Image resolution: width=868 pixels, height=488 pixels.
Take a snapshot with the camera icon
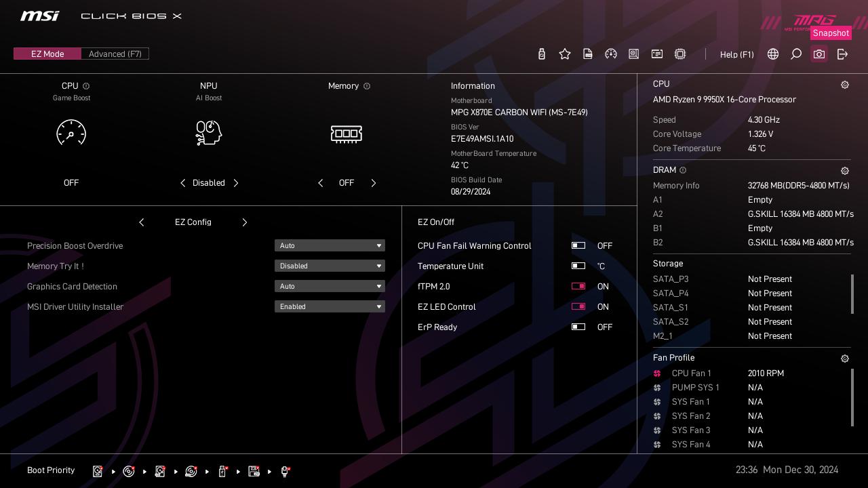coord(819,54)
